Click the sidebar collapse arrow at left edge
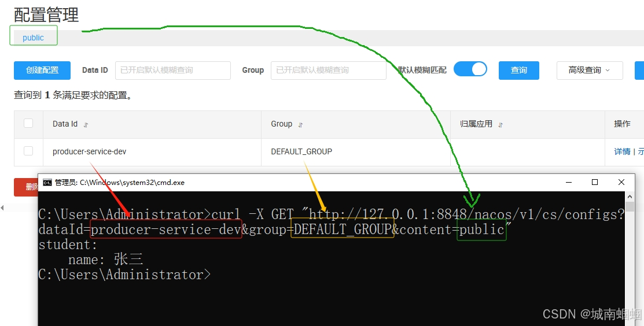Screen dimensions: 644x326 click(x=2, y=208)
